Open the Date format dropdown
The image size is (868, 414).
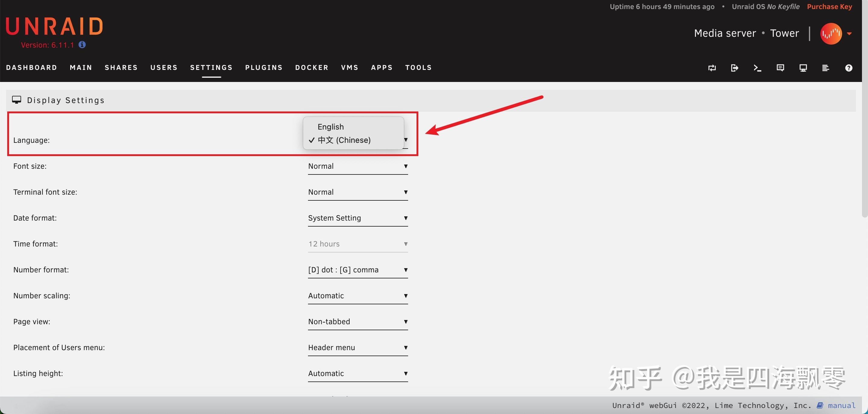coord(357,218)
